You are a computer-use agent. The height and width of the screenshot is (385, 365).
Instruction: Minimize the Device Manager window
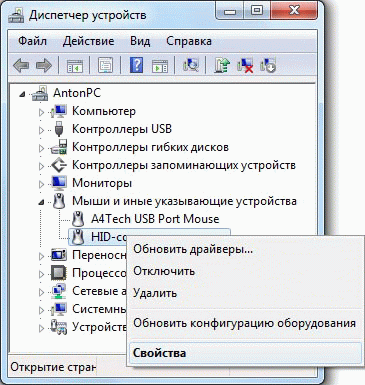click(230, 11)
